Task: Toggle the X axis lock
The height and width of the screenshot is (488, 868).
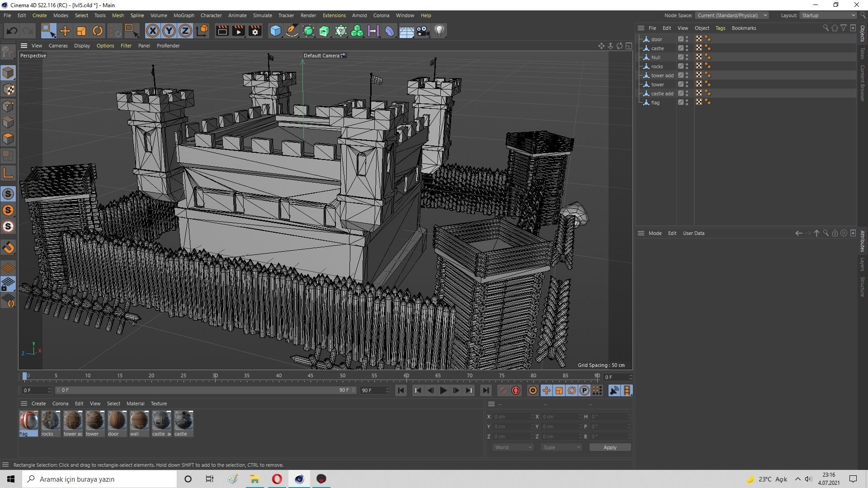Action: click(153, 31)
